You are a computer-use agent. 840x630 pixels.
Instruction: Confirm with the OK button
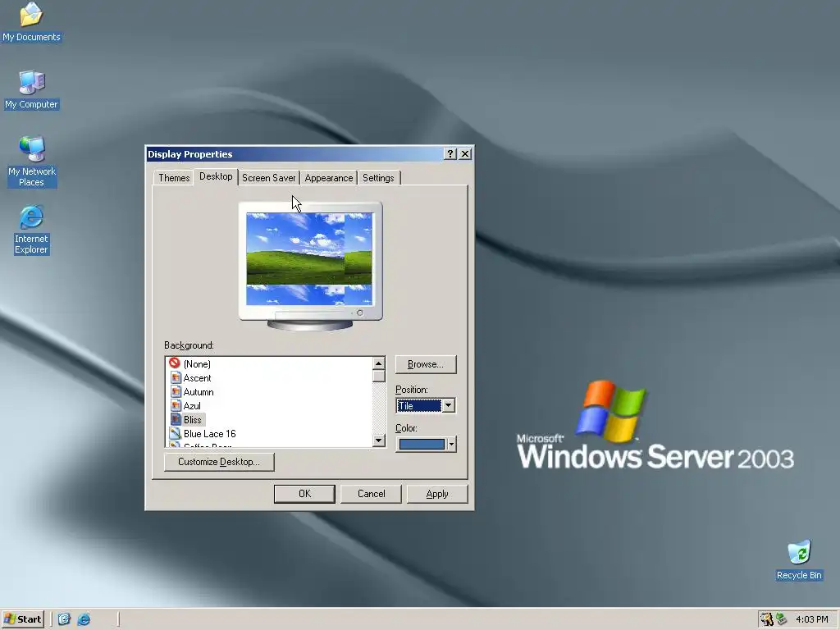pos(304,494)
